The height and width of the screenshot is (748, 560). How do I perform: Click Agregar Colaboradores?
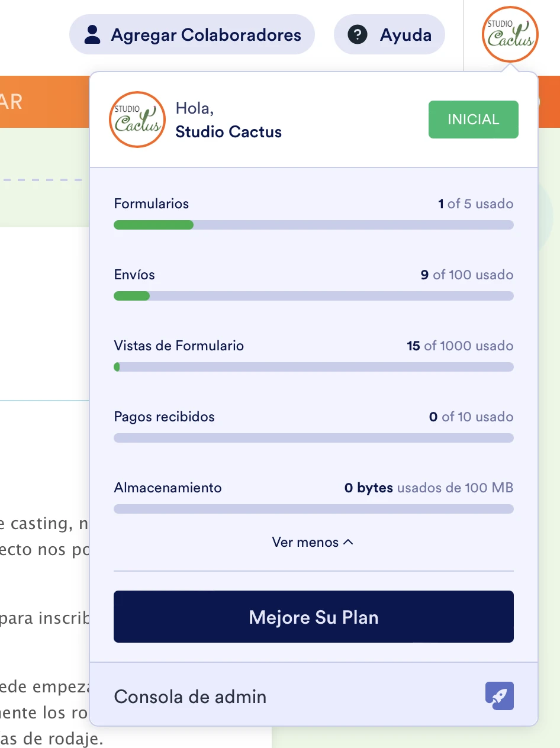coord(192,34)
